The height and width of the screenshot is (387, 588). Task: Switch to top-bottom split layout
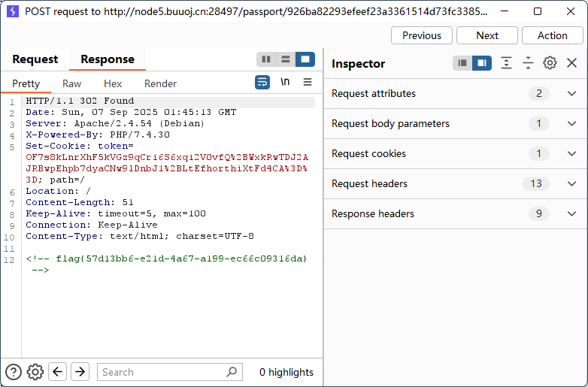coord(286,59)
